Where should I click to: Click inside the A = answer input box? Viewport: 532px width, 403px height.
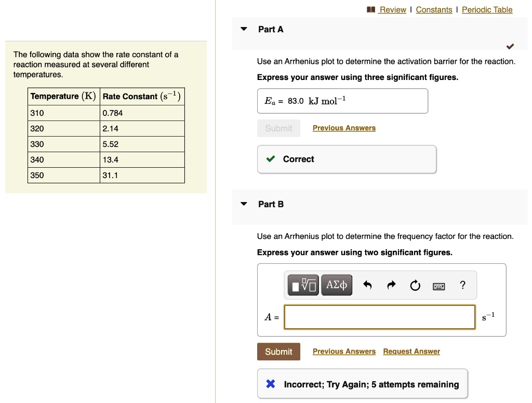[x=379, y=317]
